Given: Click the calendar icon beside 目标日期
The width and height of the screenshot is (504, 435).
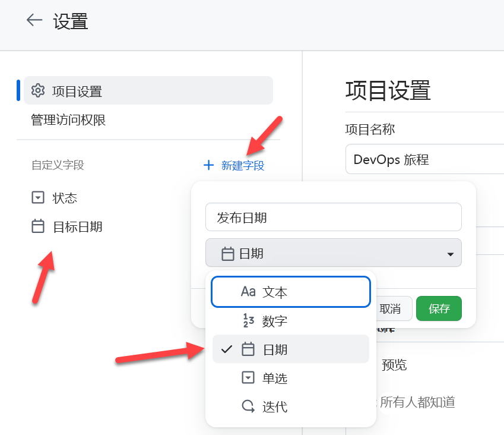Looking at the screenshot, I should [x=37, y=226].
